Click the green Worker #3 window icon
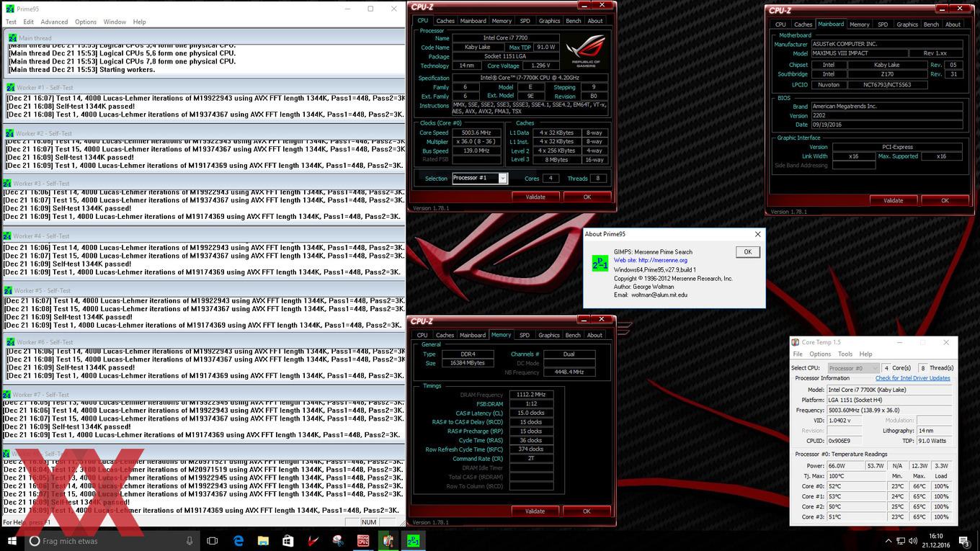This screenshot has width=980, height=551. pyautogui.click(x=7, y=183)
